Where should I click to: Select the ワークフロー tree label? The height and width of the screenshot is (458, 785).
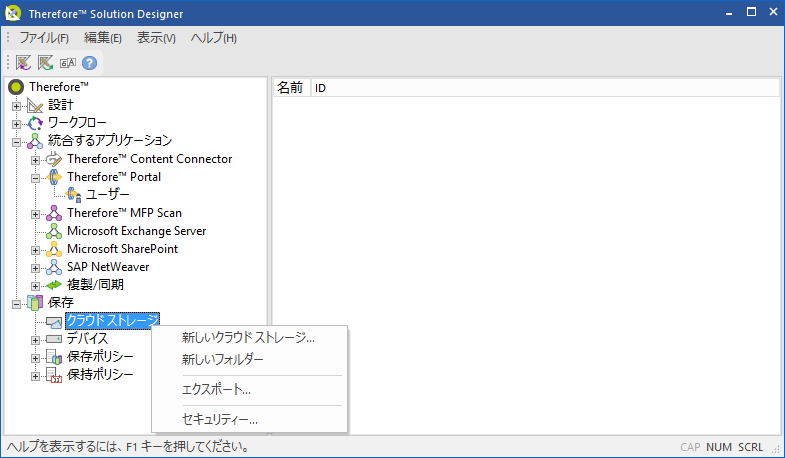(77, 123)
